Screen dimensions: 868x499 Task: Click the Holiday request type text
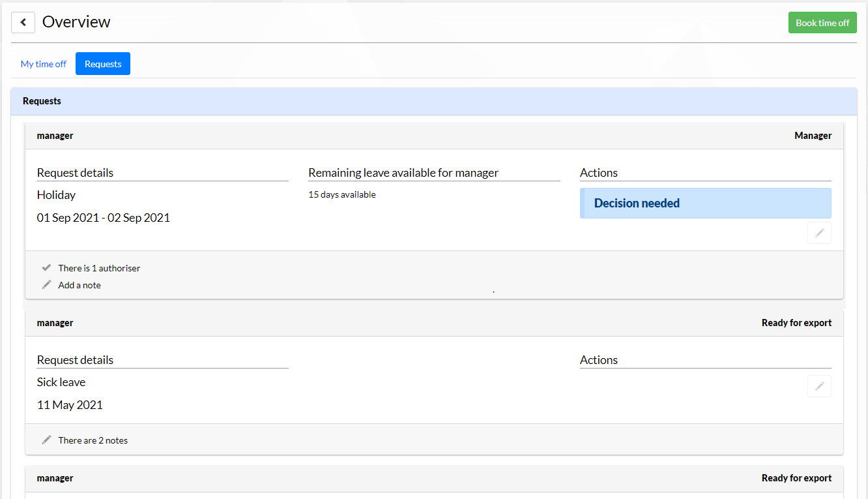[56, 195]
